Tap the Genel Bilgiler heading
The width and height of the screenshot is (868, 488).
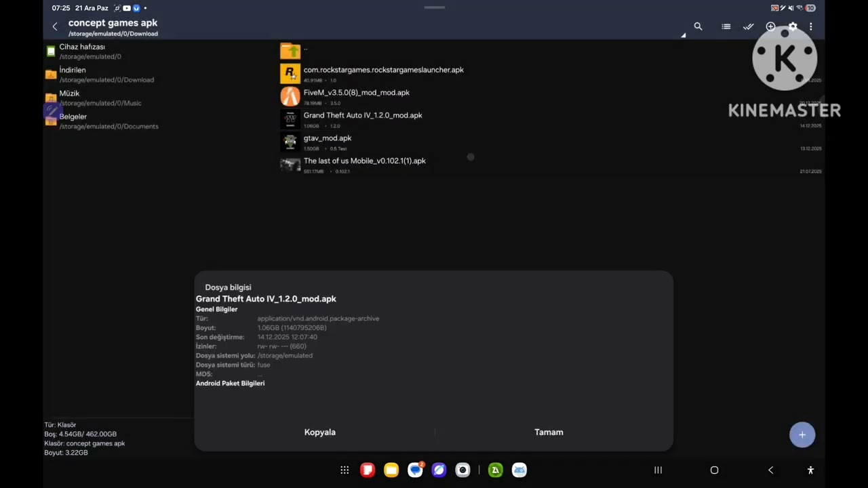[216, 309]
